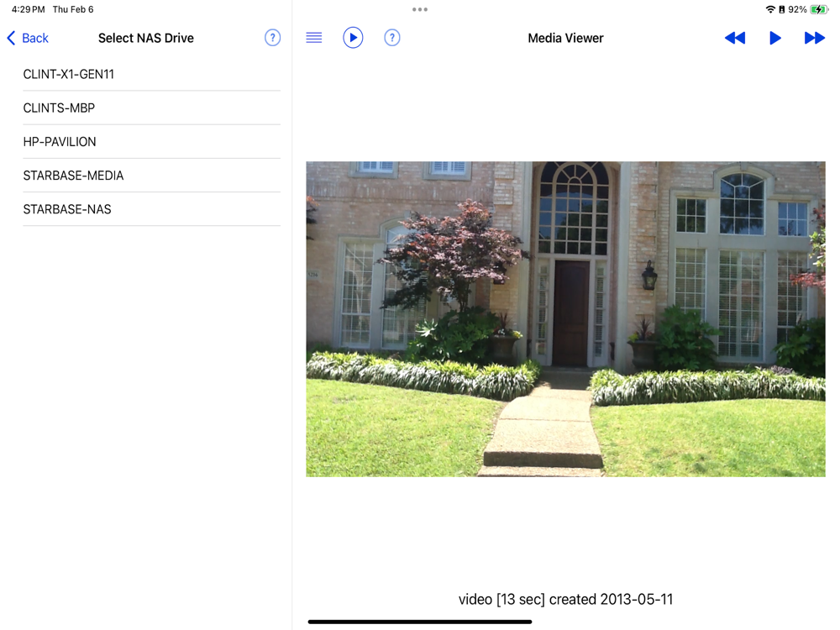Open the hamburger list menu icon
This screenshot has width=840, height=630.
[x=314, y=38]
